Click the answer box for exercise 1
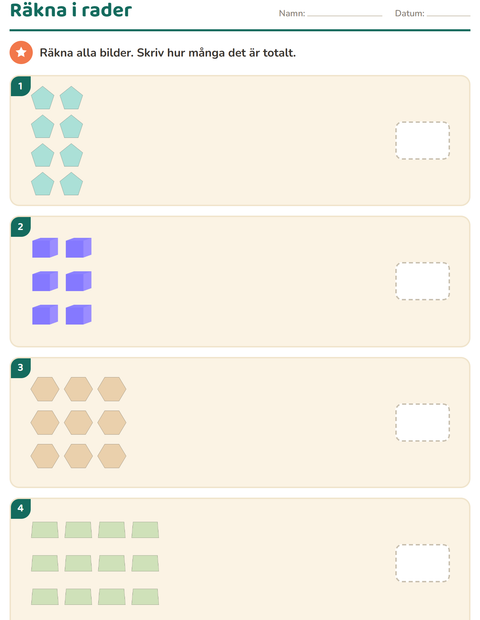Viewport: 480px width, 620px height. click(423, 140)
